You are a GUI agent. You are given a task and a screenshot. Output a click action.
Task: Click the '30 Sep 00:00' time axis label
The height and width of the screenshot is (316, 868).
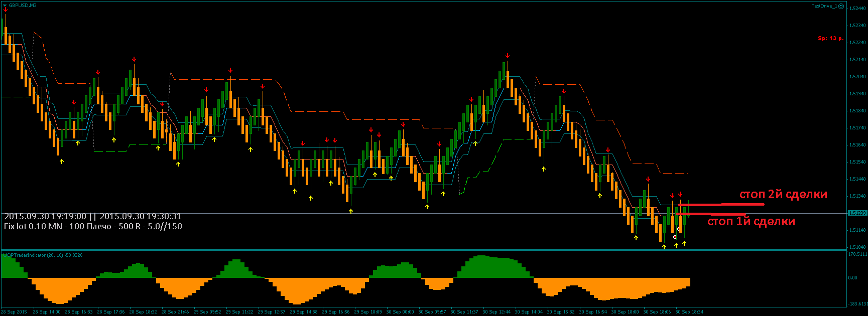(400, 311)
